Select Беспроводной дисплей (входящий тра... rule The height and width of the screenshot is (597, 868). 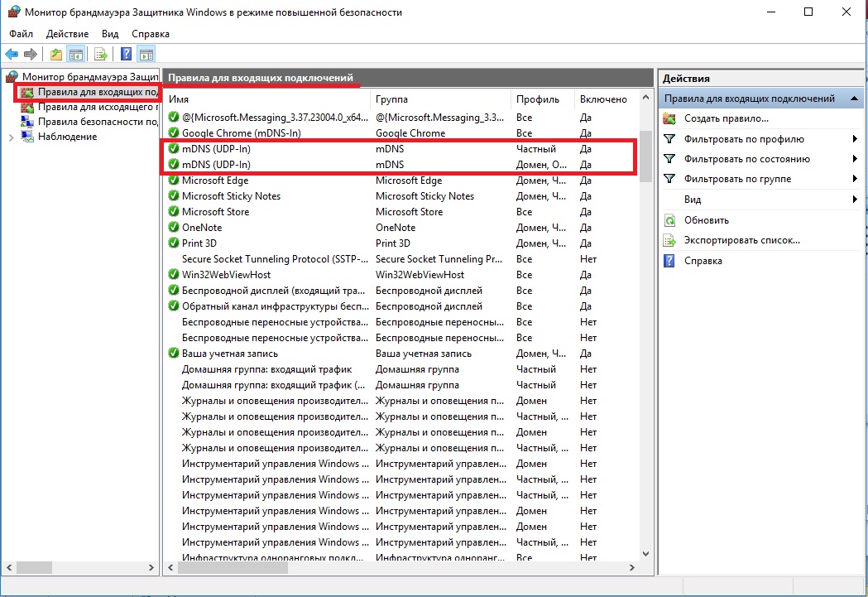click(x=401, y=290)
